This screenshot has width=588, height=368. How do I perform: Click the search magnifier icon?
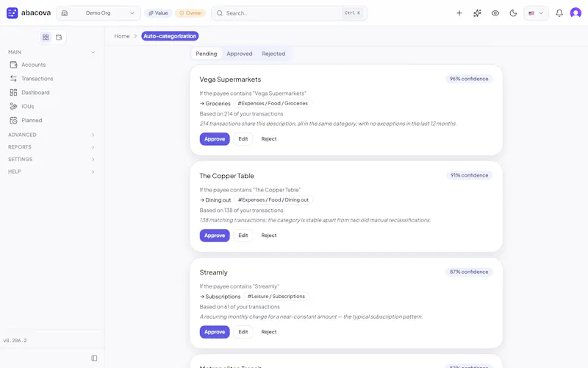[x=220, y=13]
